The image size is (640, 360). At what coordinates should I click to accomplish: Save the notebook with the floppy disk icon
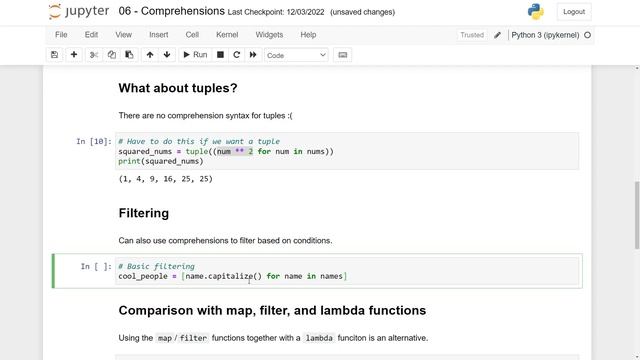pyautogui.click(x=54, y=55)
